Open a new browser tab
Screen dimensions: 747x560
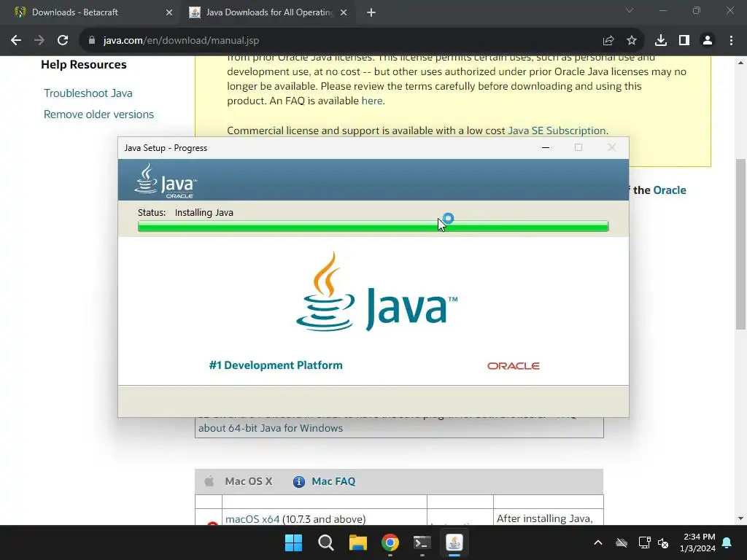[x=371, y=13]
